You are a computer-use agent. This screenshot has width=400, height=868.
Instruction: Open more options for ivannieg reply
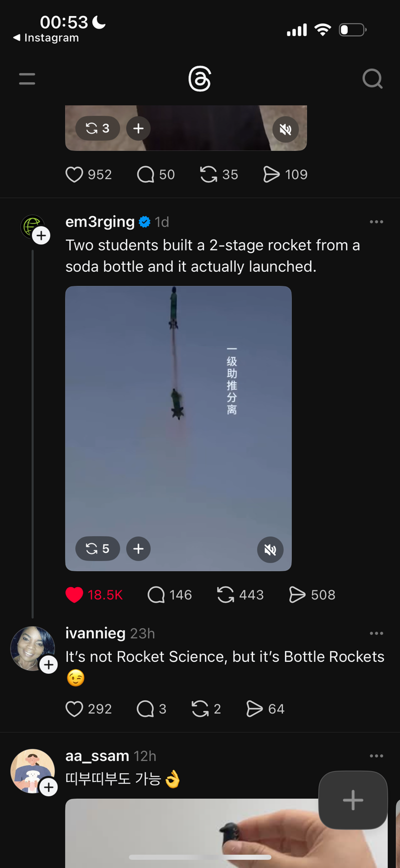[376, 633]
